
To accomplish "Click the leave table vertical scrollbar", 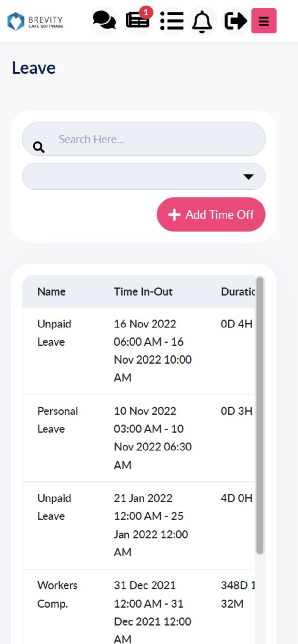I will (260, 415).
